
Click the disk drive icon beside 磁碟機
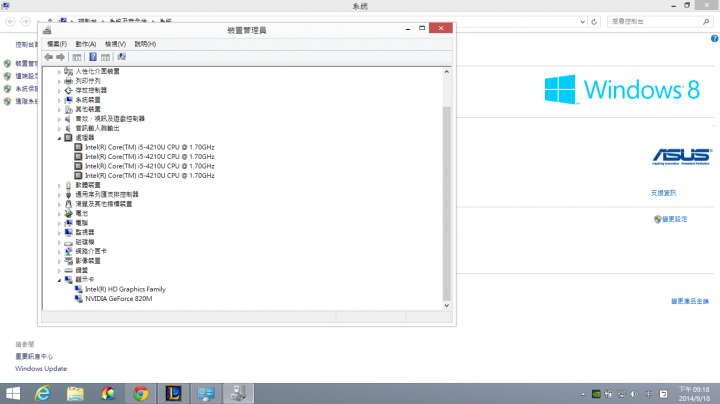(68, 242)
